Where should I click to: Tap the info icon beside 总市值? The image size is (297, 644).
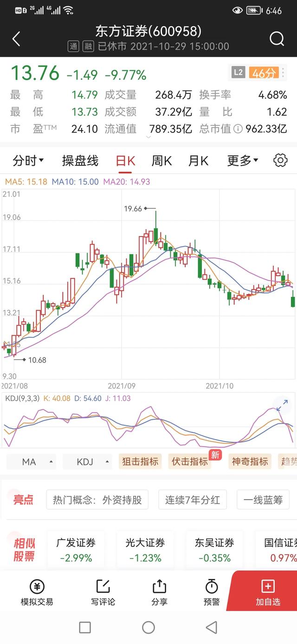(238, 129)
